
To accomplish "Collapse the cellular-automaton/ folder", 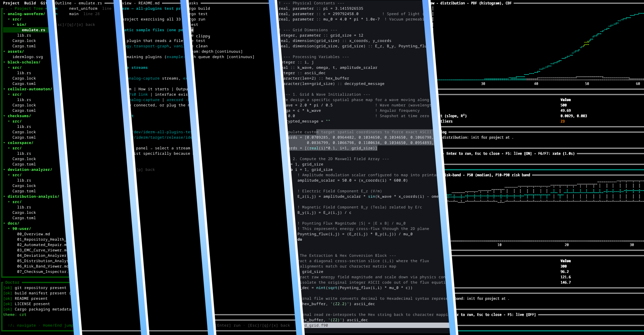I will click(4, 89).
